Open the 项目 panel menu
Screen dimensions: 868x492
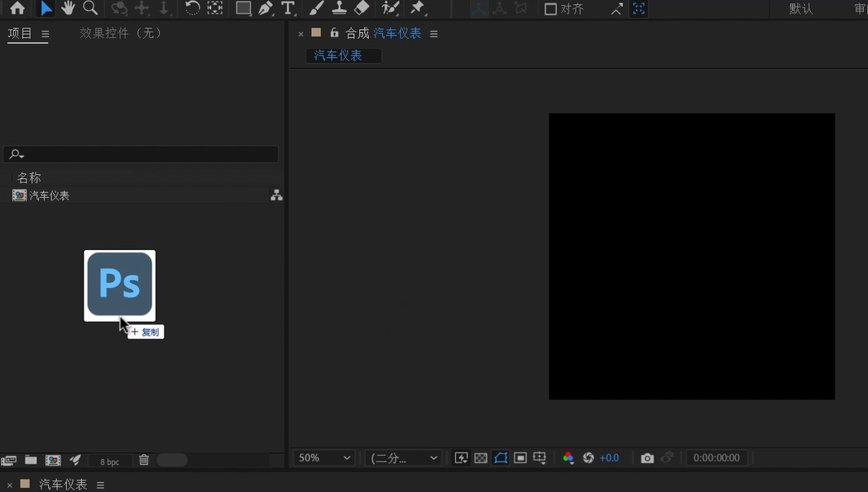coord(45,34)
